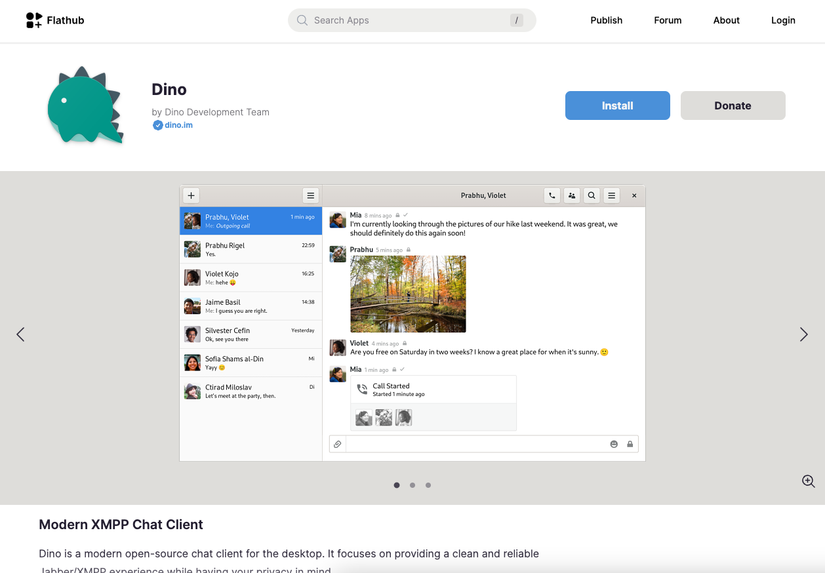
Task: Click the chat search icon
Action: tap(591, 195)
